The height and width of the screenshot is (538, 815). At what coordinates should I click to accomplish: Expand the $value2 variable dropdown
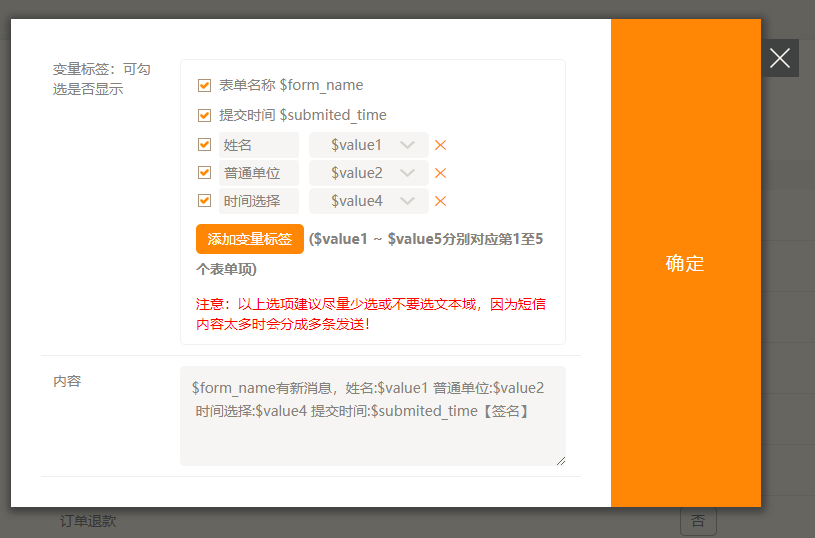pos(368,173)
